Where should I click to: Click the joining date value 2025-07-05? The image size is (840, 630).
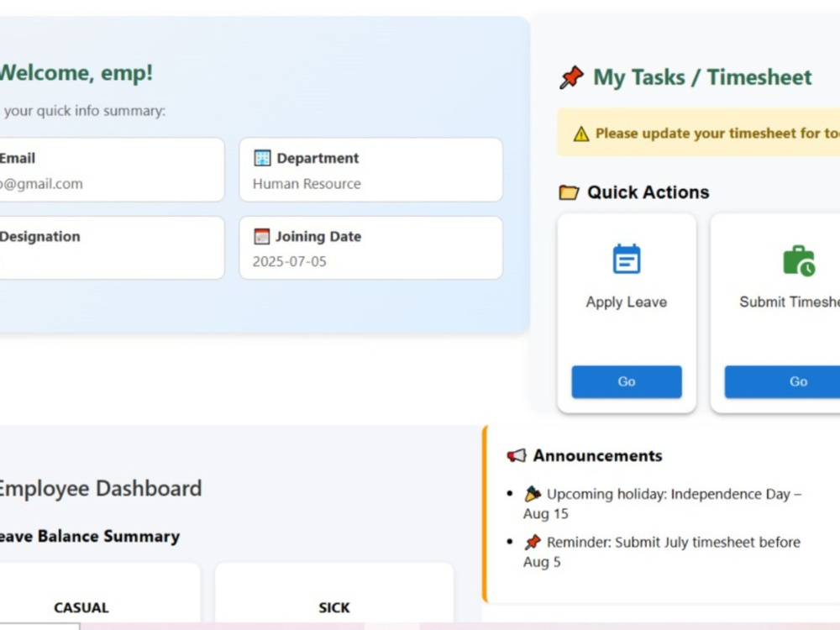click(289, 261)
